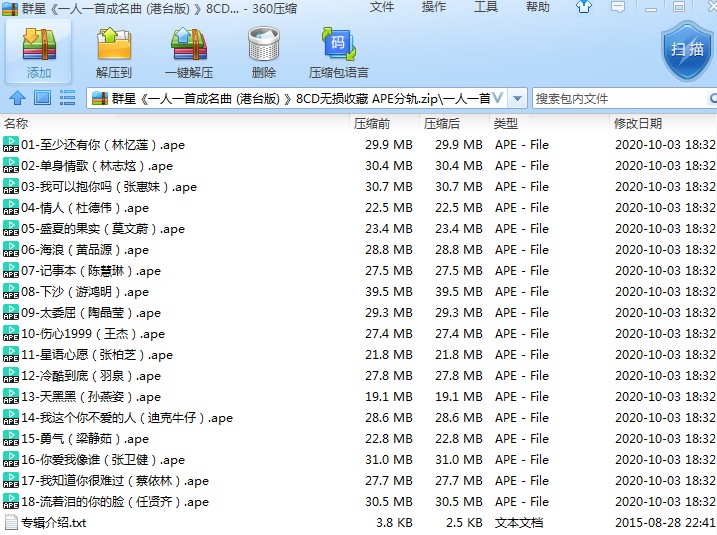Open the address history dropdown button
This screenshot has height=535, width=717.
pos(517,98)
